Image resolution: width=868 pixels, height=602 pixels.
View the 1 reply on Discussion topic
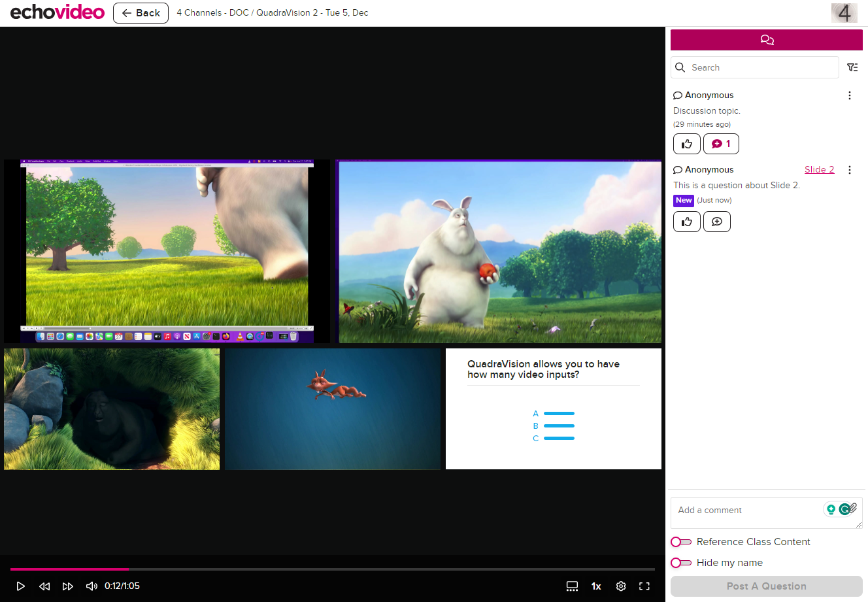point(721,144)
